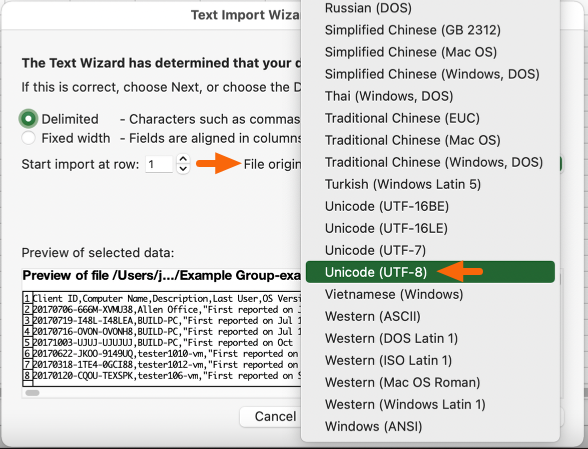Click the Preview of selected data label
Screen dimensions: 588x449
(x=98, y=253)
